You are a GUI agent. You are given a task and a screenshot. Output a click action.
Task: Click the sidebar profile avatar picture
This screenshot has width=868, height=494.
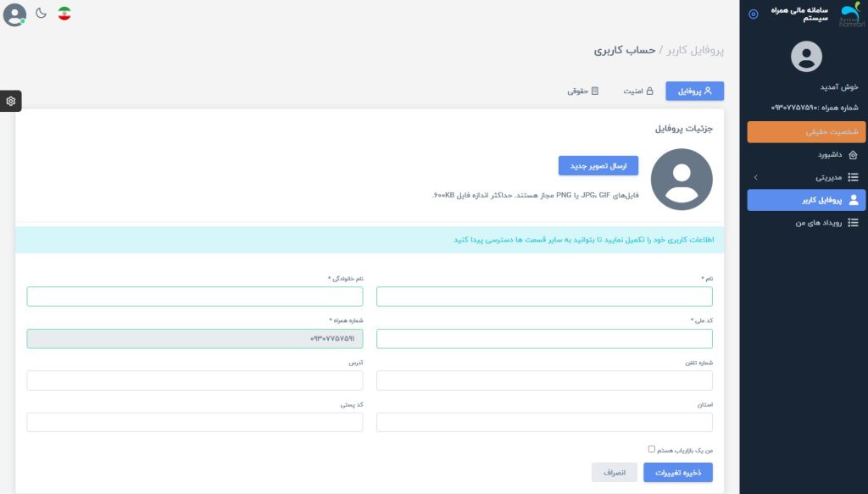[x=806, y=57]
